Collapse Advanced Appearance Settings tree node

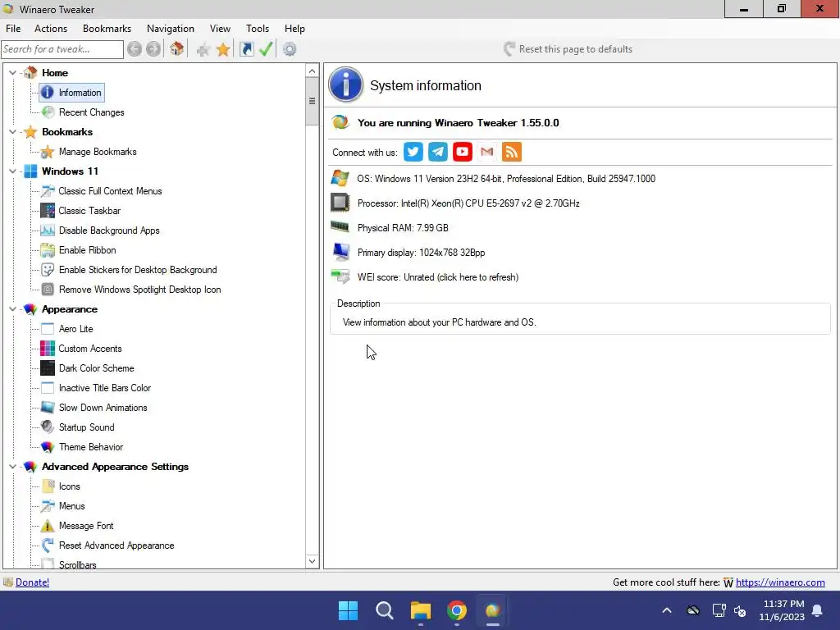13,467
